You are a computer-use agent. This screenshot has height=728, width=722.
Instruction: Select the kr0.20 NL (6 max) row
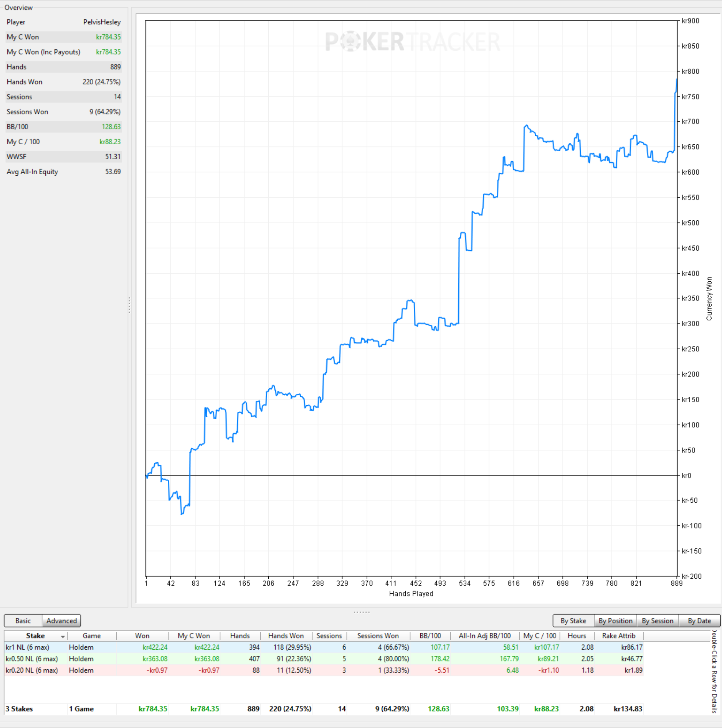(x=324, y=670)
